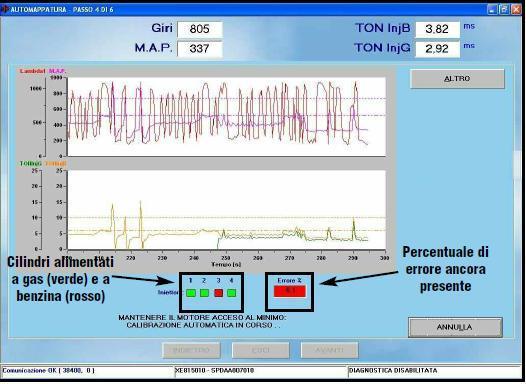The image size is (526, 384).
Task: Click the green injector 4 indicator
Action: tap(231, 293)
